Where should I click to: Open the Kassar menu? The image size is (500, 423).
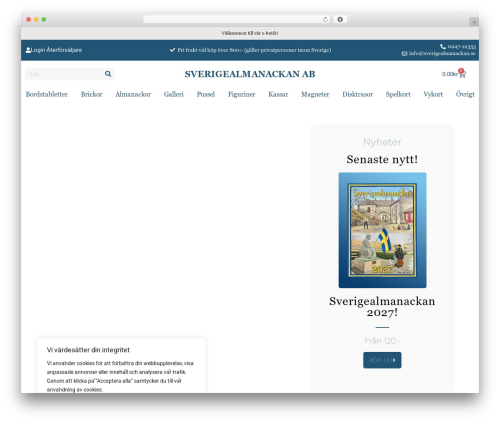(x=278, y=94)
